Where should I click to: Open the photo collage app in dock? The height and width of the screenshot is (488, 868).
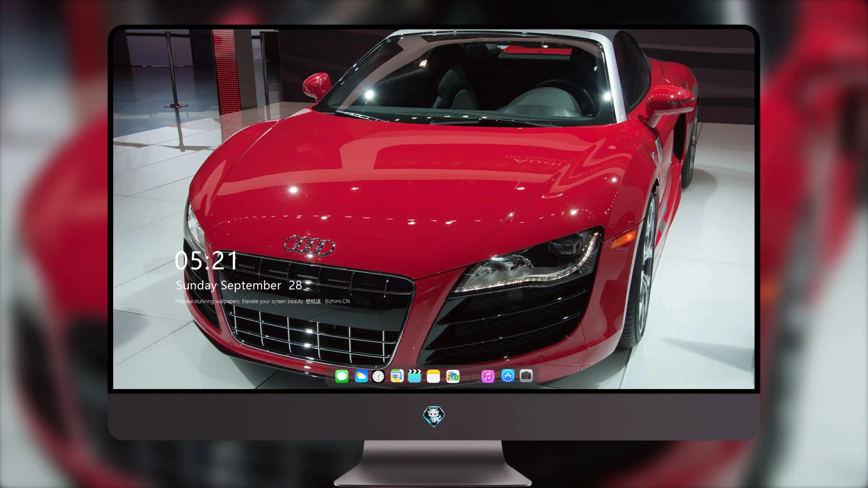point(453,376)
